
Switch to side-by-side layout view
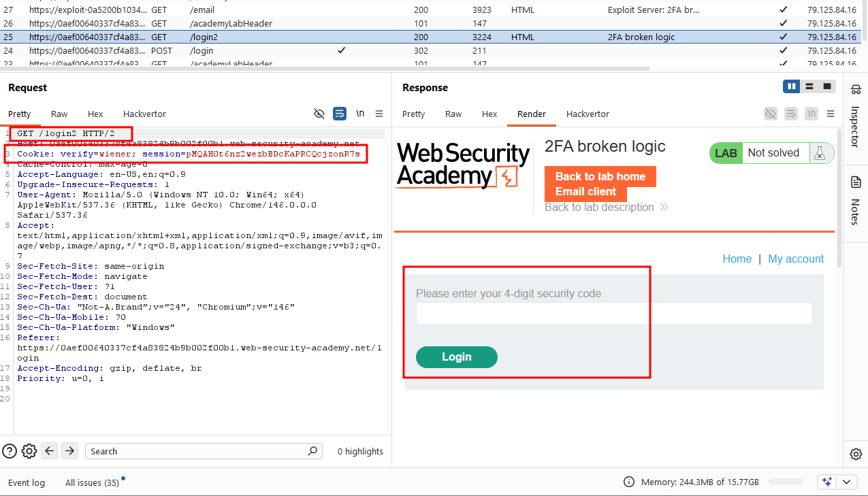791,86
